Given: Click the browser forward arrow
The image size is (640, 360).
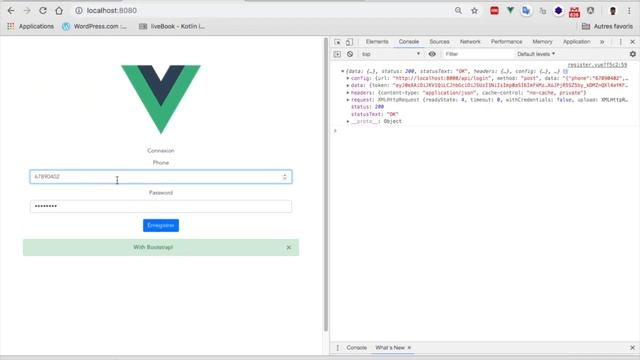Looking at the screenshot, I should point(27,11).
